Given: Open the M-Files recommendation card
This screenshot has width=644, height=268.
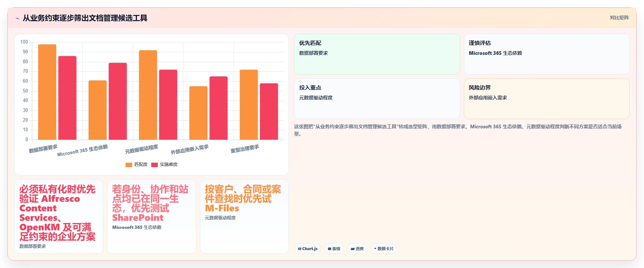Looking at the screenshot, I should [244, 216].
